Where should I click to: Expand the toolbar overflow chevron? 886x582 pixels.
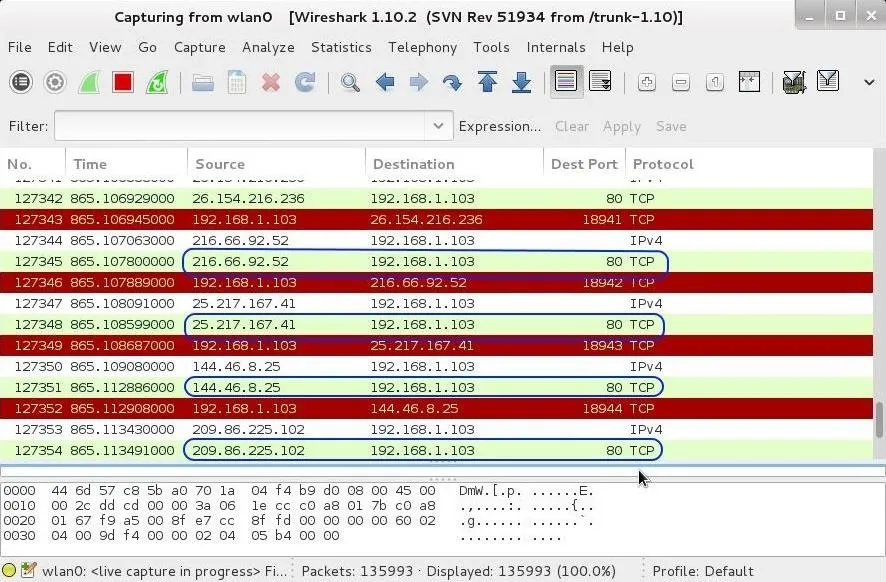click(870, 82)
